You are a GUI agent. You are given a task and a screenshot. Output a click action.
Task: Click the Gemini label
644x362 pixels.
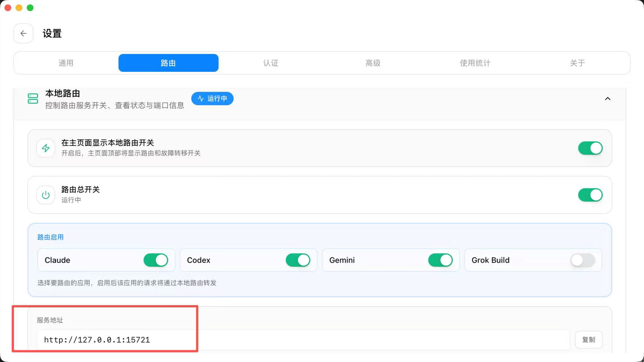point(342,260)
